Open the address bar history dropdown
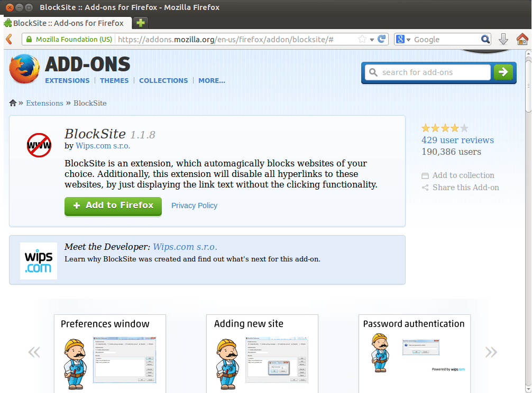The height and width of the screenshot is (393, 532). [372, 39]
